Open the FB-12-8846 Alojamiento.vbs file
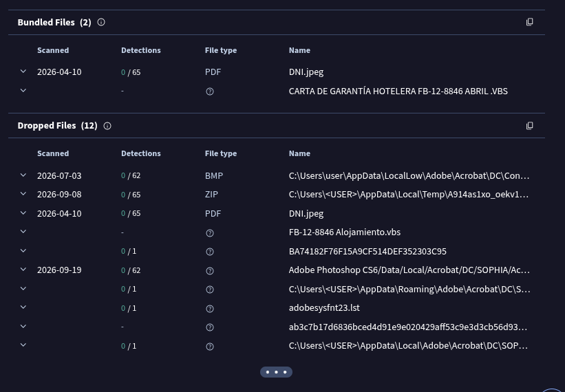Image resolution: width=565 pixels, height=392 pixels. pos(345,232)
